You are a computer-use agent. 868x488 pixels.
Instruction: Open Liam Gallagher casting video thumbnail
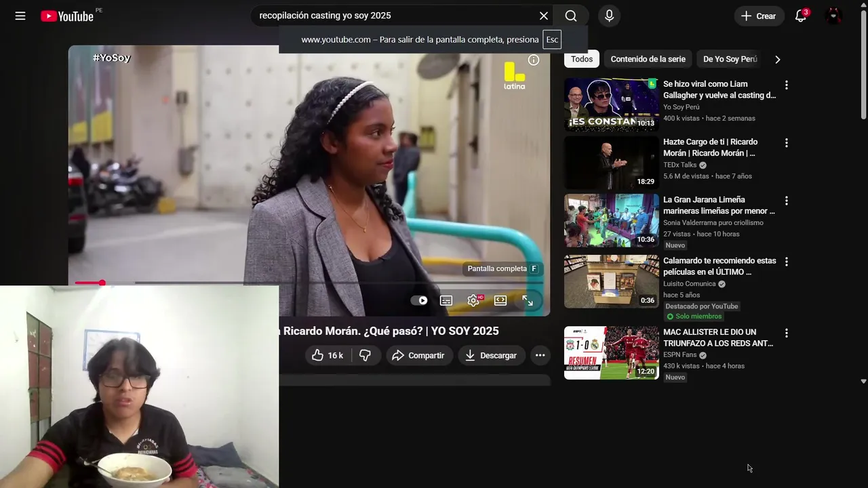[x=611, y=104]
